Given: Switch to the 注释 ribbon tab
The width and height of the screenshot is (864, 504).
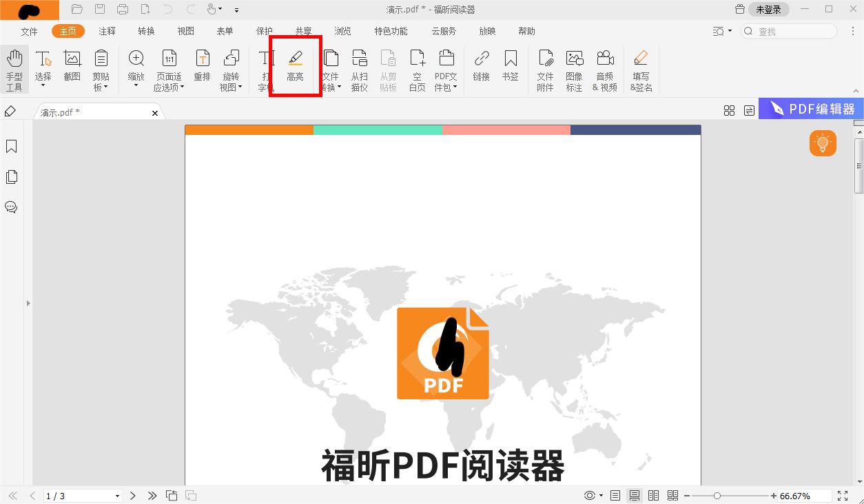Looking at the screenshot, I should pos(107,31).
